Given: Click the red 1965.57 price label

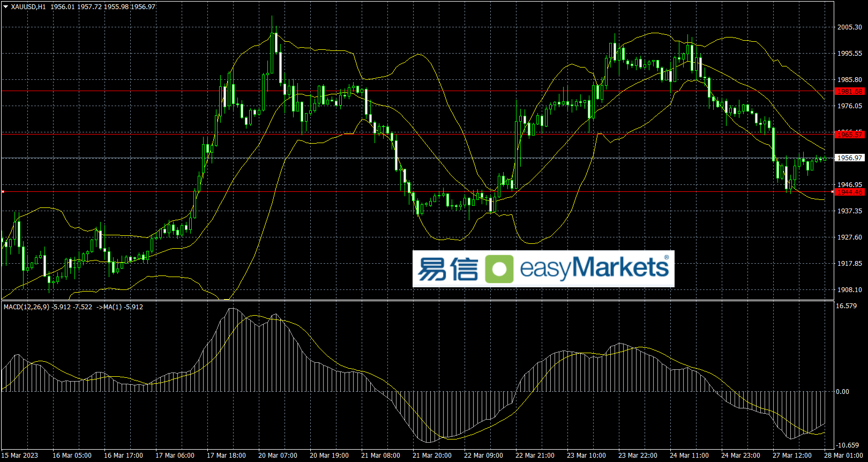Looking at the screenshot, I should click(850, 134).
